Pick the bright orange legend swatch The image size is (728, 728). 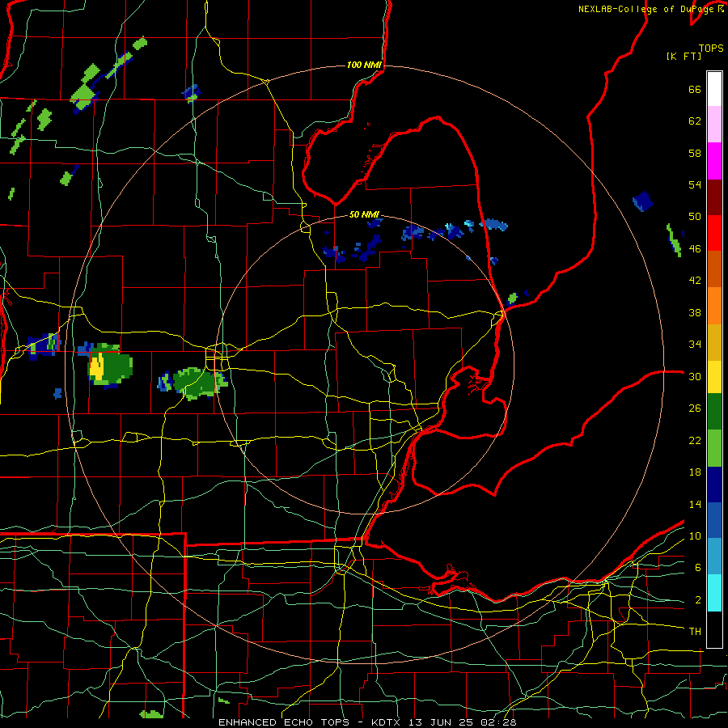click(714, 306)
